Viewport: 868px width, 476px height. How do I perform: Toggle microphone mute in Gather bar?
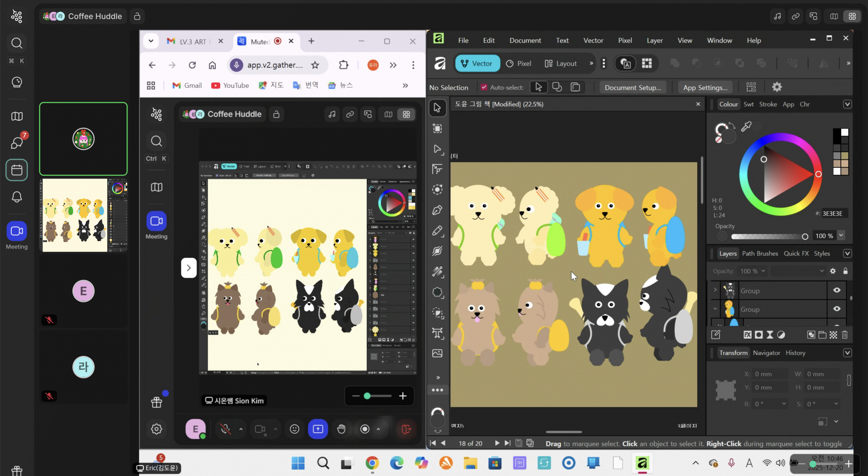click(x=225, y=429)
